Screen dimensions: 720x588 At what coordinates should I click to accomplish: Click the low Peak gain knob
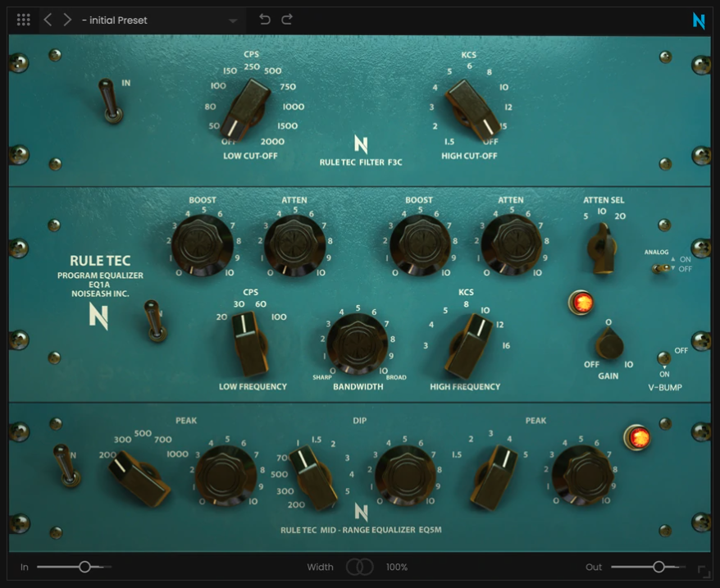(226, 475)
